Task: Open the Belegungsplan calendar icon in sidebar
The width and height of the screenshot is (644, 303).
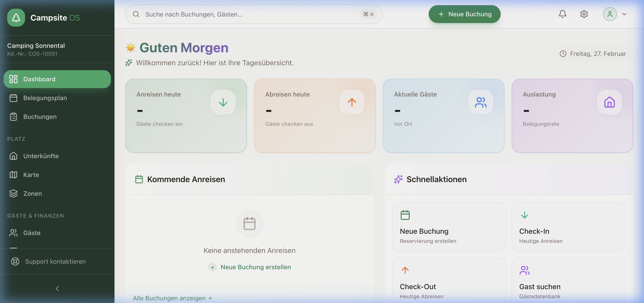Action: [13, 98]
